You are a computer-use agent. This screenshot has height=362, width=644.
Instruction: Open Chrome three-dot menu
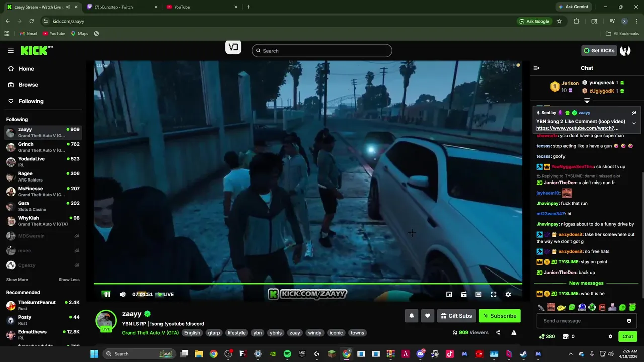(637, 21)
